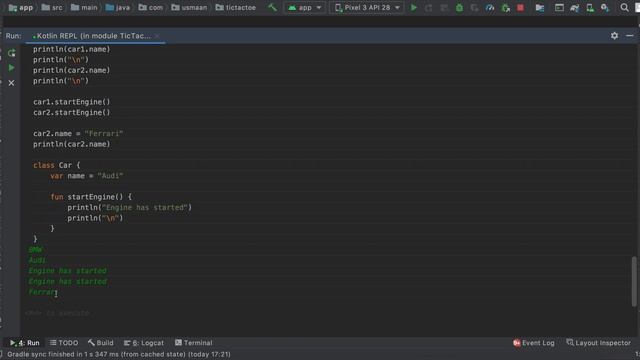Click the 'car2.startEngine()' line
Screen dimensions: 640x360
(71, 112)
